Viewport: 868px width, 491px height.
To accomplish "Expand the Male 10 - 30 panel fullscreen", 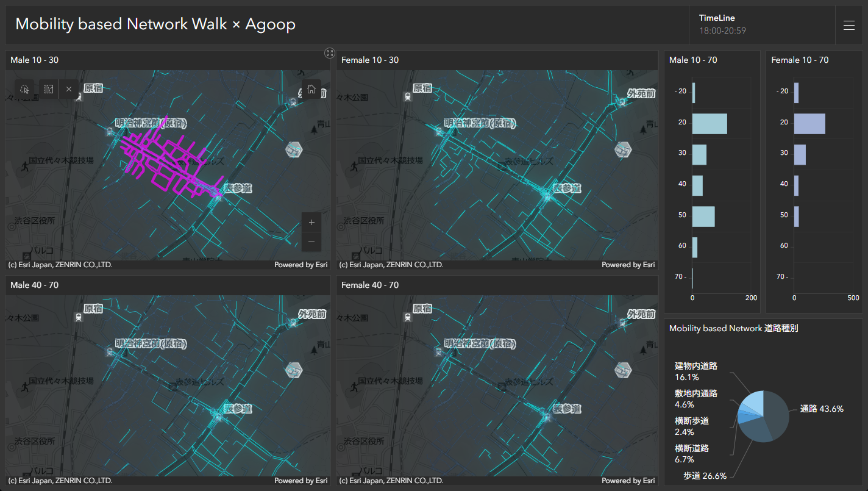I will [x=330, y=53].
